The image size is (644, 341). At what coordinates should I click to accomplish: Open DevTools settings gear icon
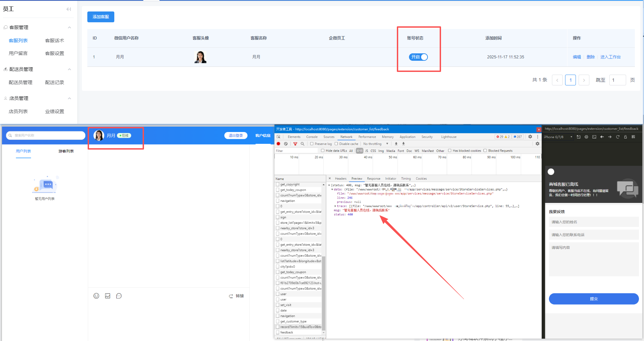tap(530, 137)
